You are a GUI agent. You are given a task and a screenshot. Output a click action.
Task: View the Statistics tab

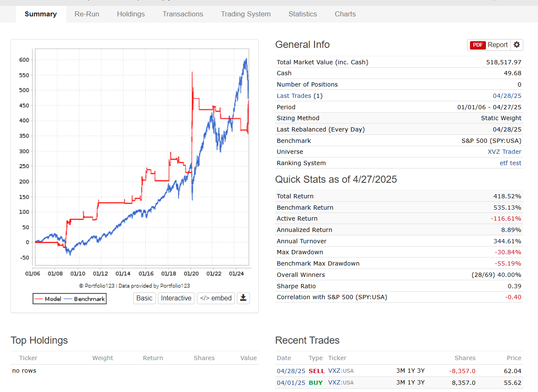coord(302,14)
